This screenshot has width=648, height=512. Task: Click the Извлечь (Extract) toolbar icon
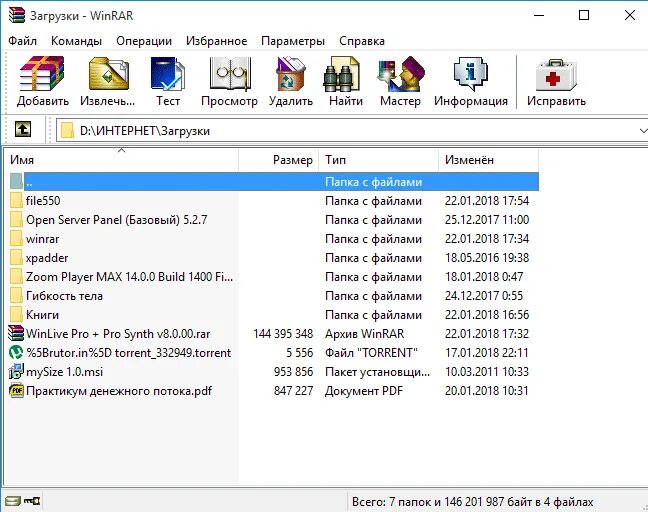tap(108, 74)
